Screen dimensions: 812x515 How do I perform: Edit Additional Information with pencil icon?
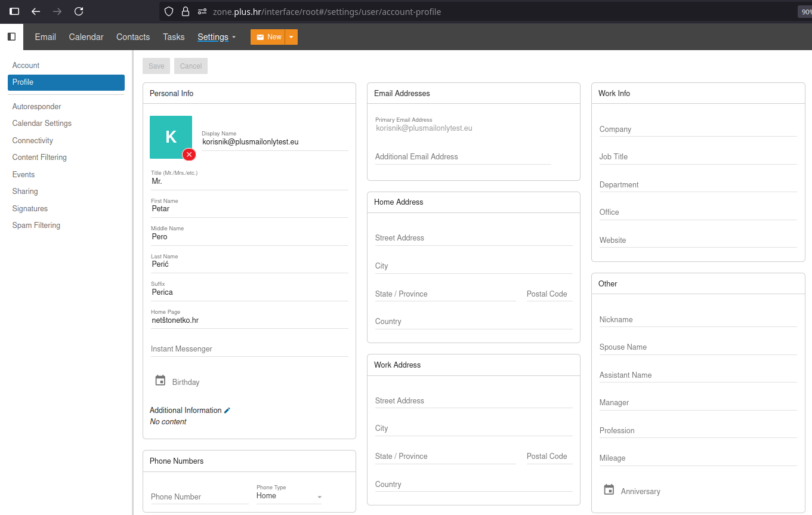coord(227,411)
